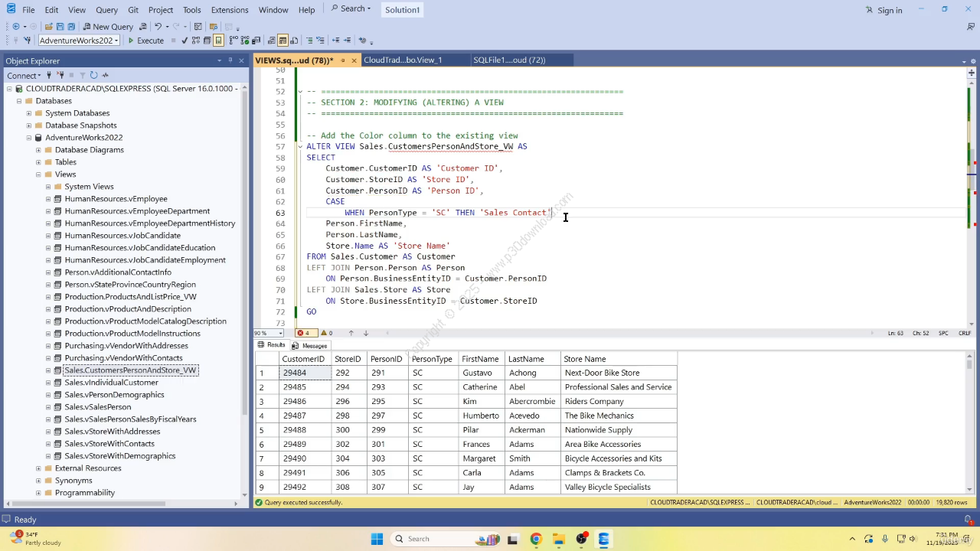This screenshot has width=980, height=551.
Task: Switch to the CloudTrad...bo.View_1 tab
Action: point(403,60)
